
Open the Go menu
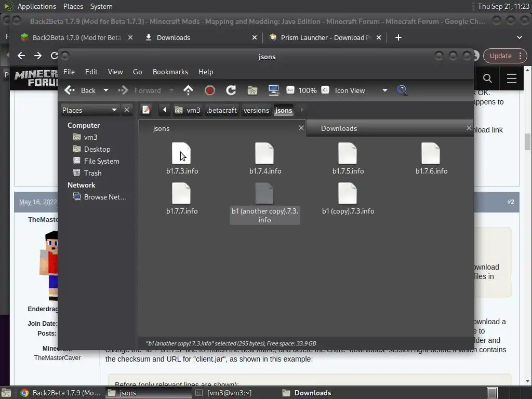pyautogui.click(x=137, y=72)
